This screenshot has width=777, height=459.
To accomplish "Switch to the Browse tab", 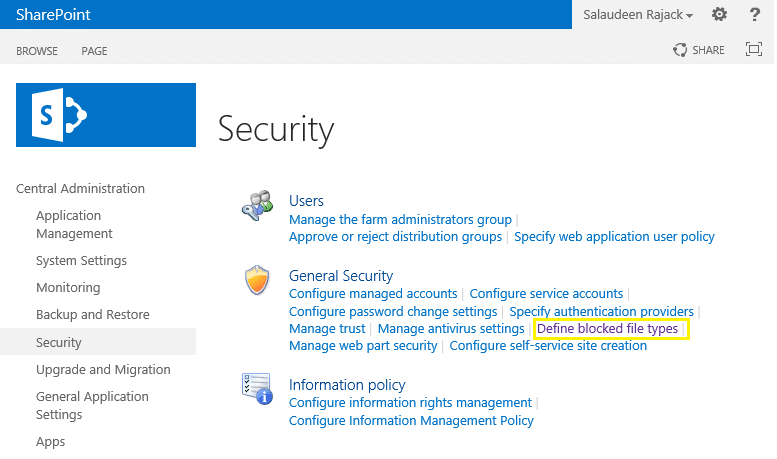I will (x=37, y=51).
